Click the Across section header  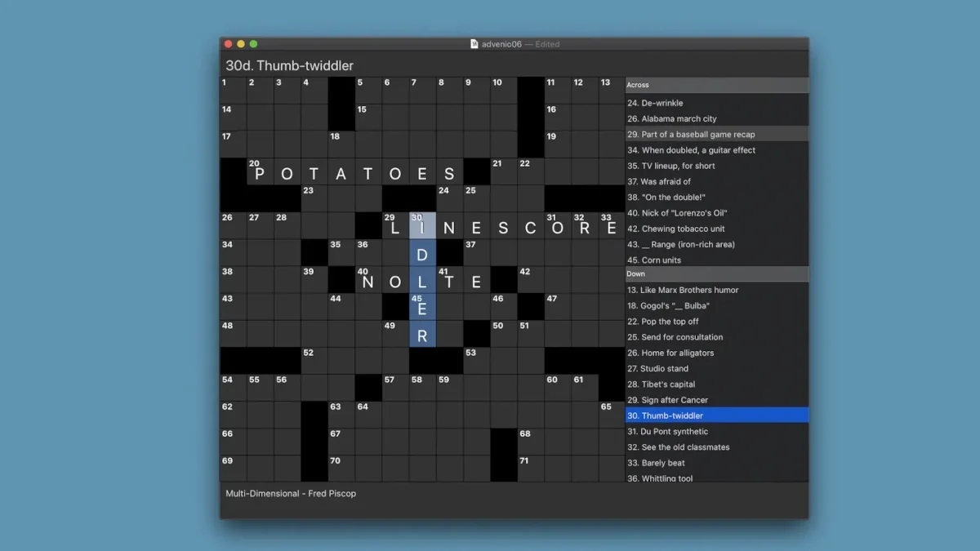point(716,85)
